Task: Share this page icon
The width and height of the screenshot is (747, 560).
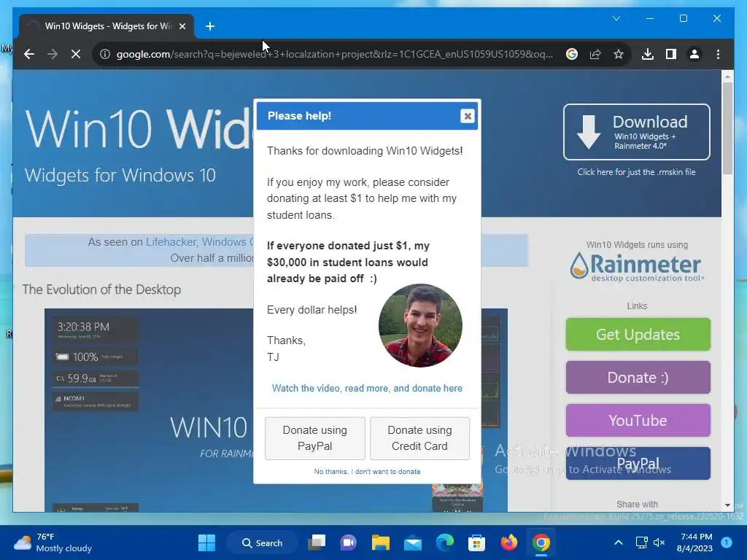Action: [x=595, y=54]
